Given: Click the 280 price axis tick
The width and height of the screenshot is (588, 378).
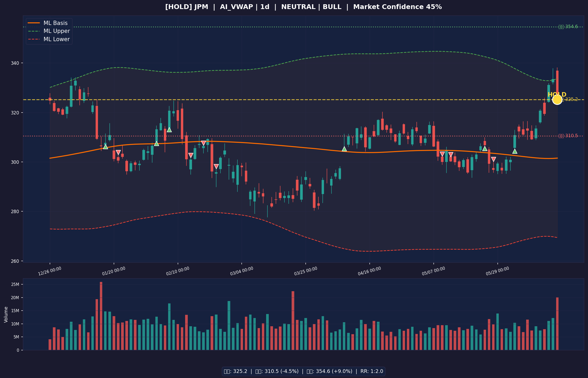Looking at the screenshot, I should tap(15, 212).
